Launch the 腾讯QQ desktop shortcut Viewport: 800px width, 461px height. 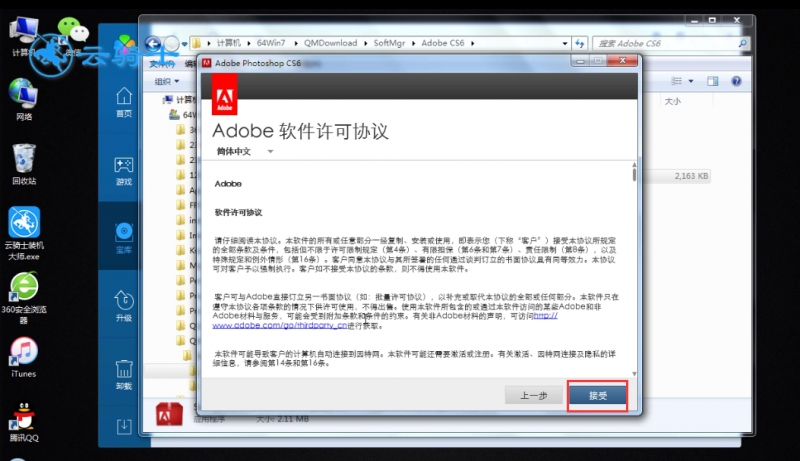tap(23, 422)
